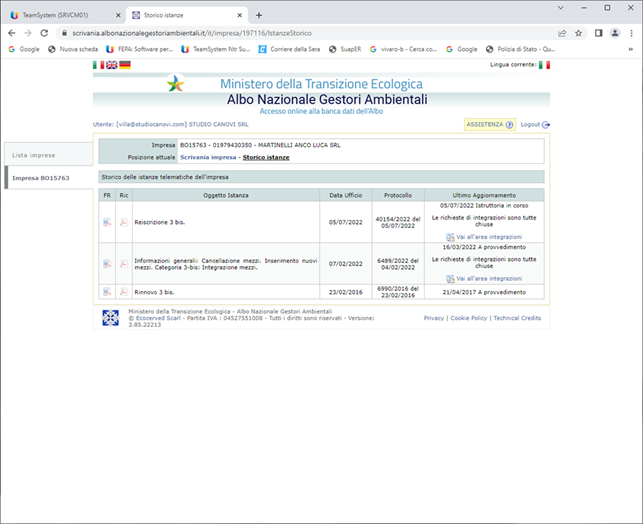Switch language to German flag
Image resolution: width=643 pixels, height=524 pixels.
pos(124,65)
